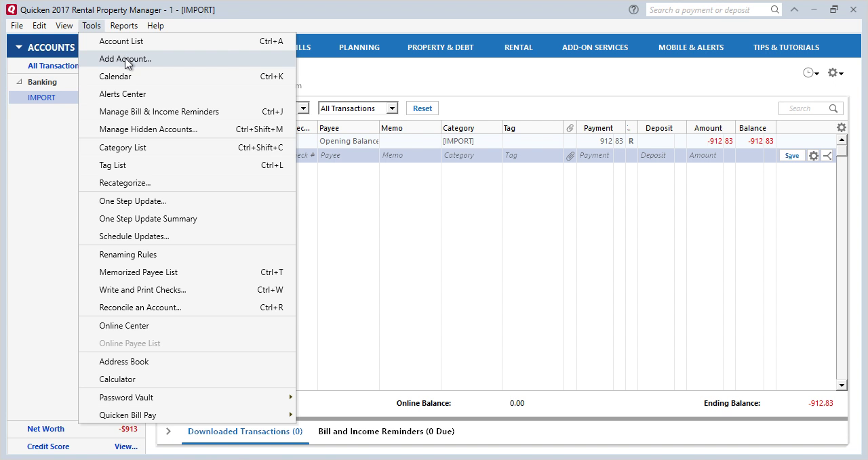Open TIPS & TUTORIALS tab
Viewport: 868px width, 460px height.
pyautogui.click(x=786, y=47)
